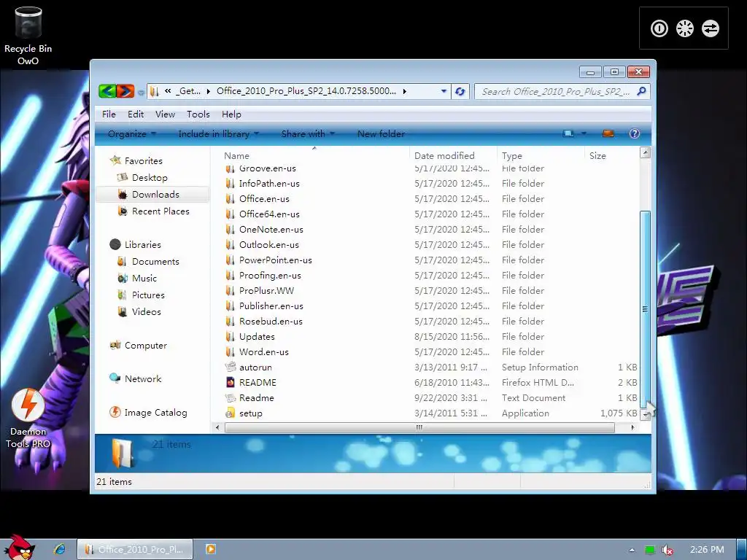The height and width of the screenshot is (560, 747).
Task: Open the Tools menu
Action: [x=198, y=114]
